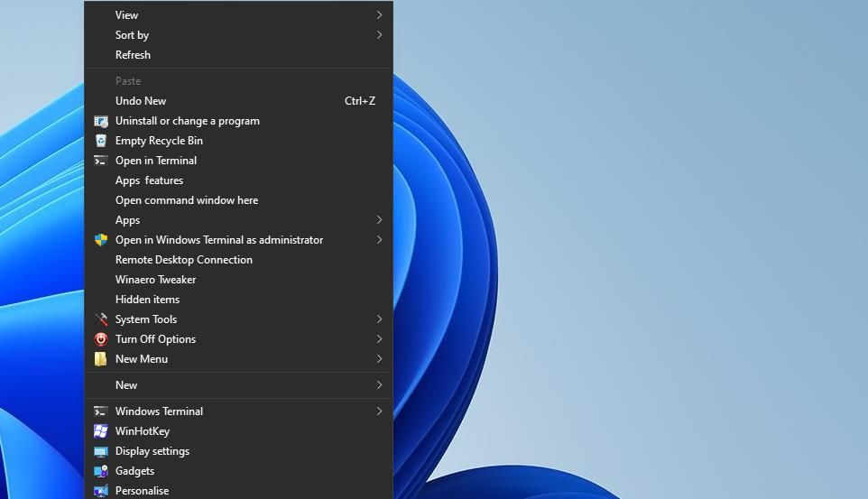
Task: Click the red power icon for Turn Off Options
Action: click(x=101, y=339)
